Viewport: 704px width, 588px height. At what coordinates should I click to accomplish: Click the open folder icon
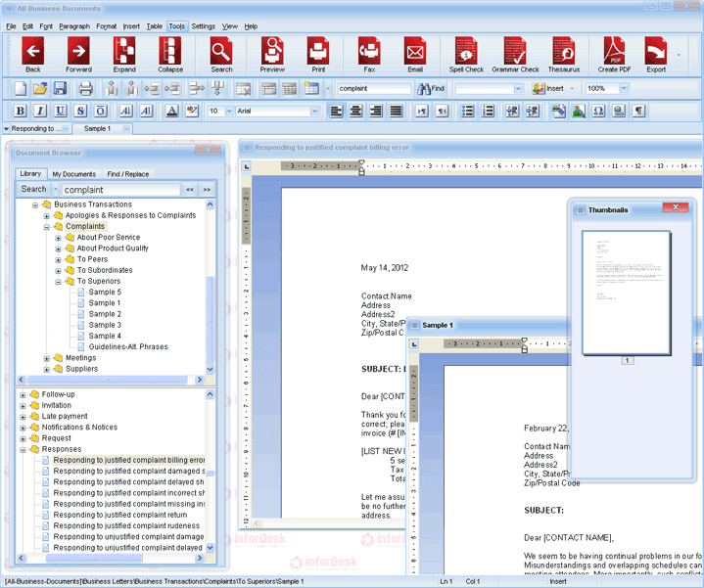click(40, 88)
